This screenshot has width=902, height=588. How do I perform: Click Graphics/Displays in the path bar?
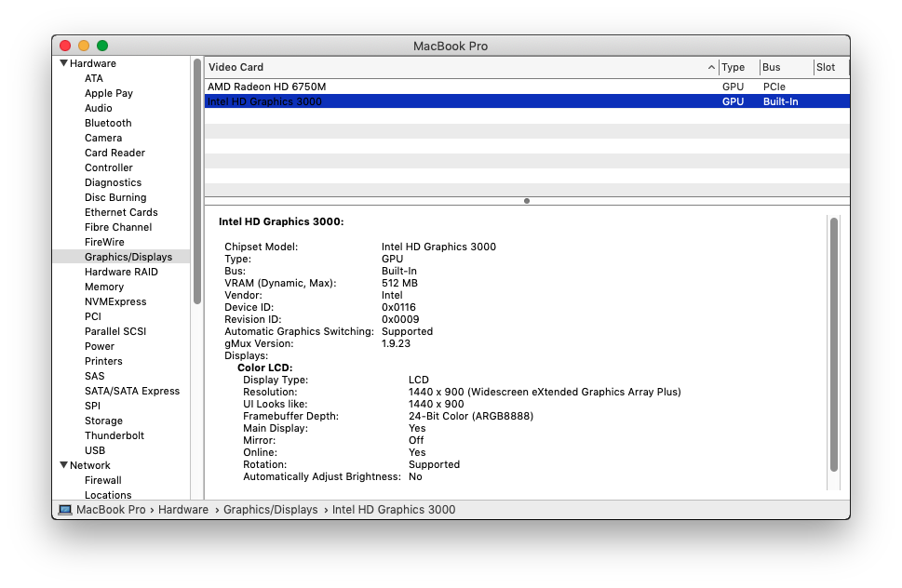[270, 510]
